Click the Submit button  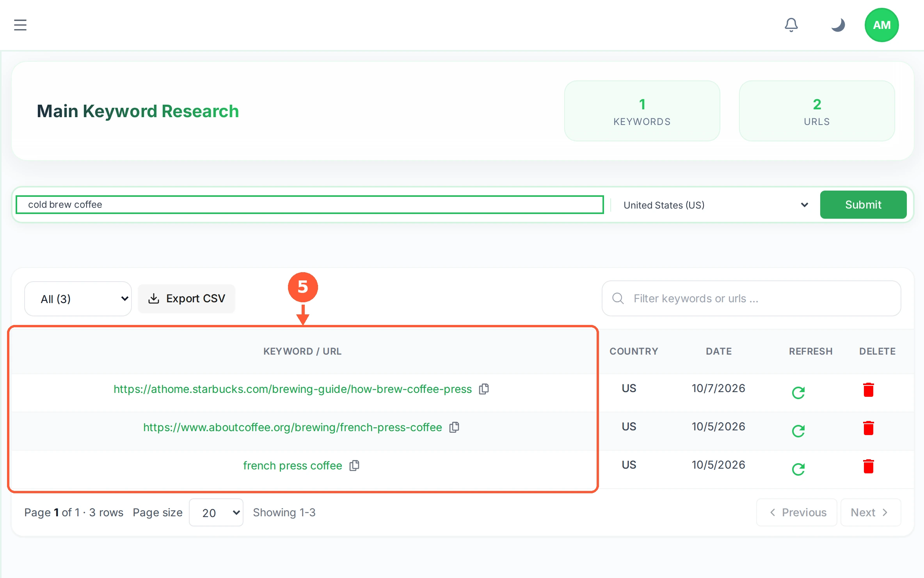tap(863, 205)
